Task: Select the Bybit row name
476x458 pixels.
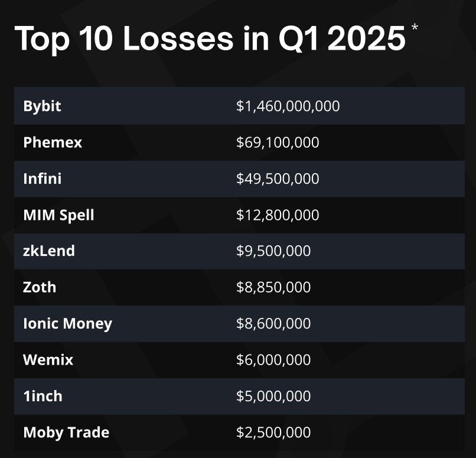Action: [43, 106]
